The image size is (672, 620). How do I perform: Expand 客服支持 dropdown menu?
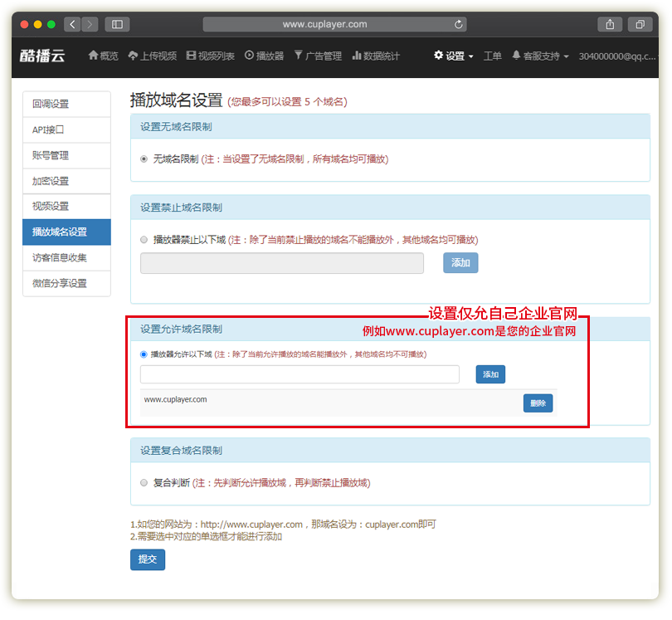pyautogui.click(x=541, y=56)
